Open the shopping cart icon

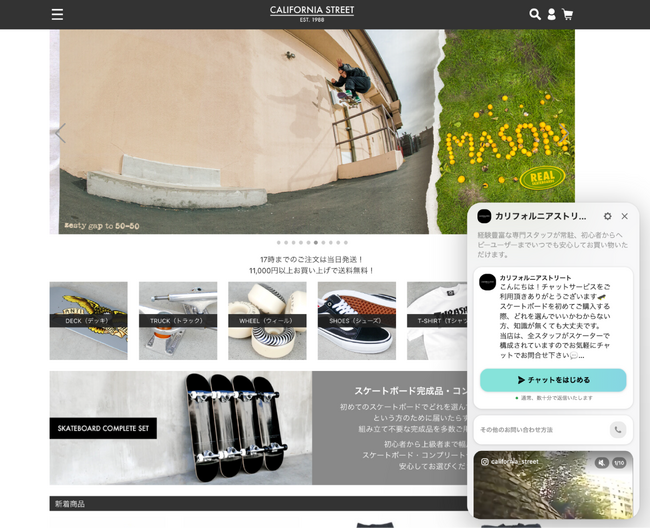567,14
